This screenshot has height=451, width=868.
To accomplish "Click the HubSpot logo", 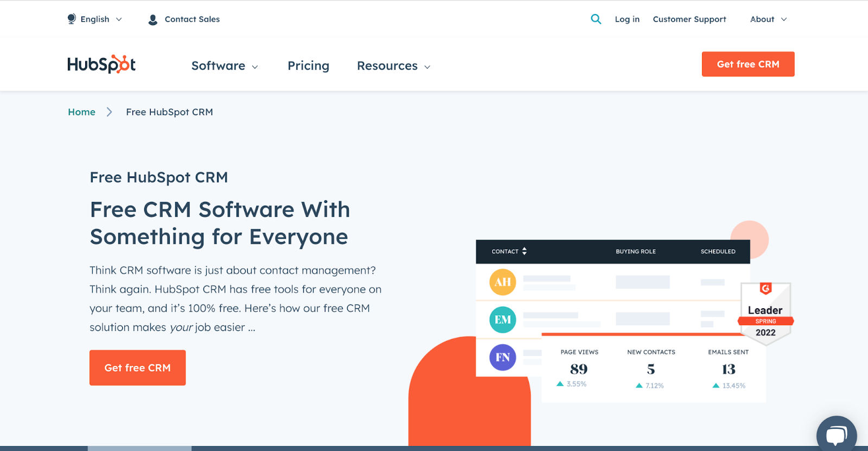I will click(x=101, y=64).
